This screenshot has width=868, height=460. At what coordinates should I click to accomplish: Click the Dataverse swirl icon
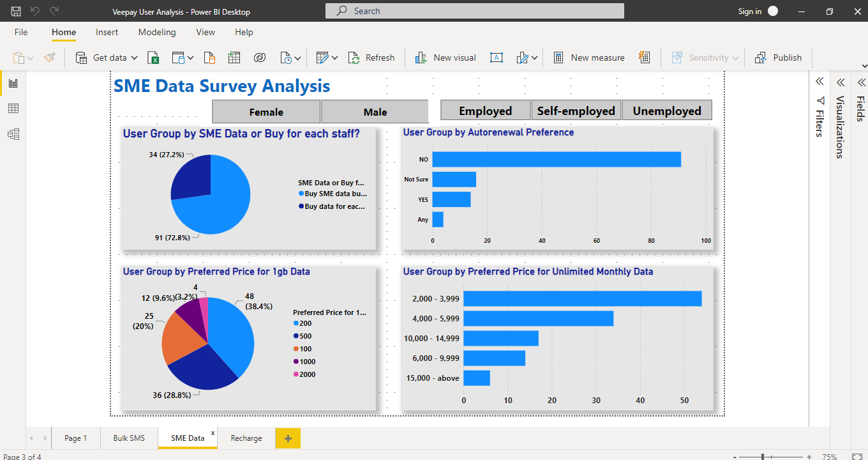click(x=259, y=57)
